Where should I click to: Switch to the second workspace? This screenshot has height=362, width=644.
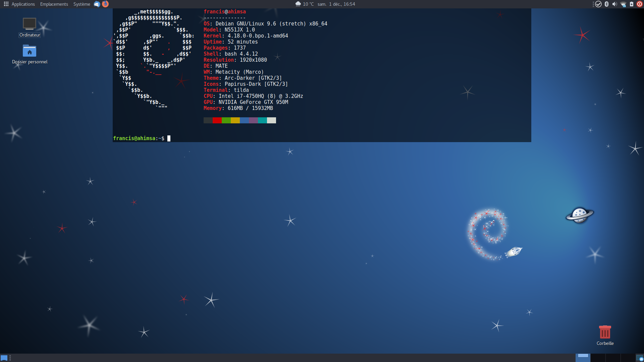(598, 358)
